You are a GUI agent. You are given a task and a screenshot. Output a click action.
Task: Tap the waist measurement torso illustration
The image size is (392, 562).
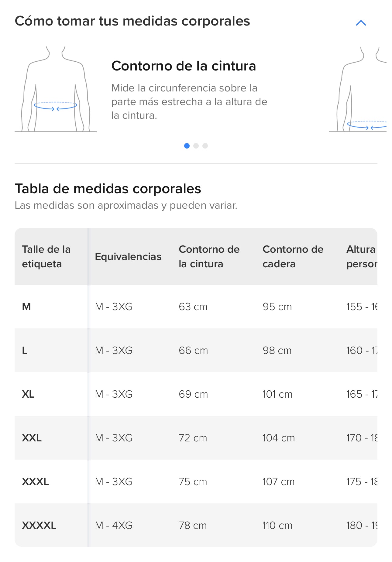click(56, 90)
